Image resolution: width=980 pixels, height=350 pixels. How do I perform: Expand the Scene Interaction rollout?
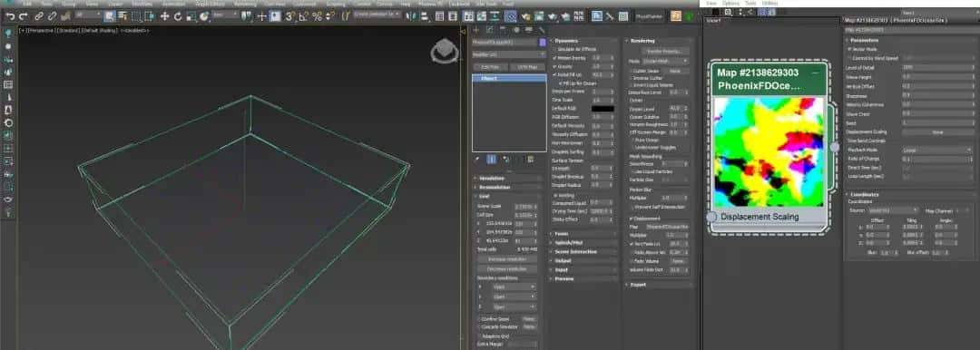(x=583, y=251)
